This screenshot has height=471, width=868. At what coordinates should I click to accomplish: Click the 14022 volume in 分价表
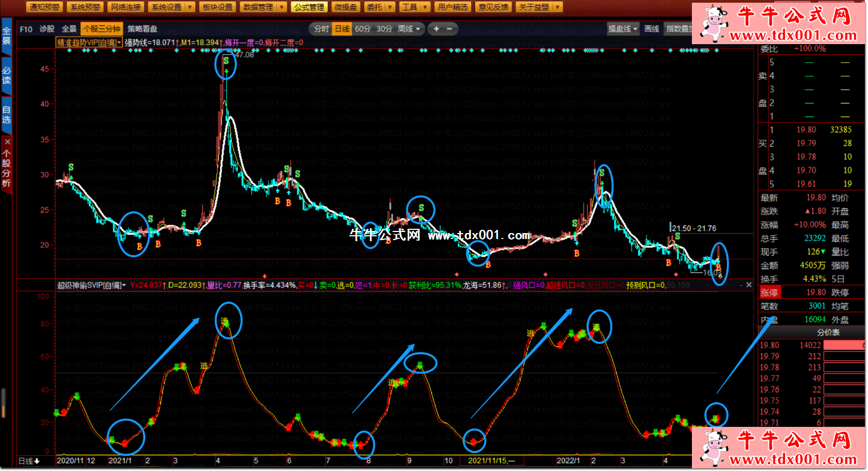(810, 345)
